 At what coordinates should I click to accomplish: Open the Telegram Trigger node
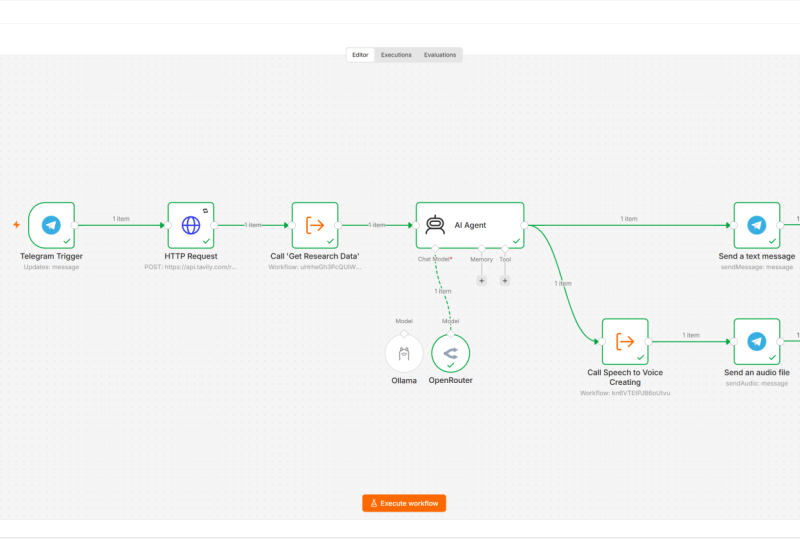coord(52,225)
